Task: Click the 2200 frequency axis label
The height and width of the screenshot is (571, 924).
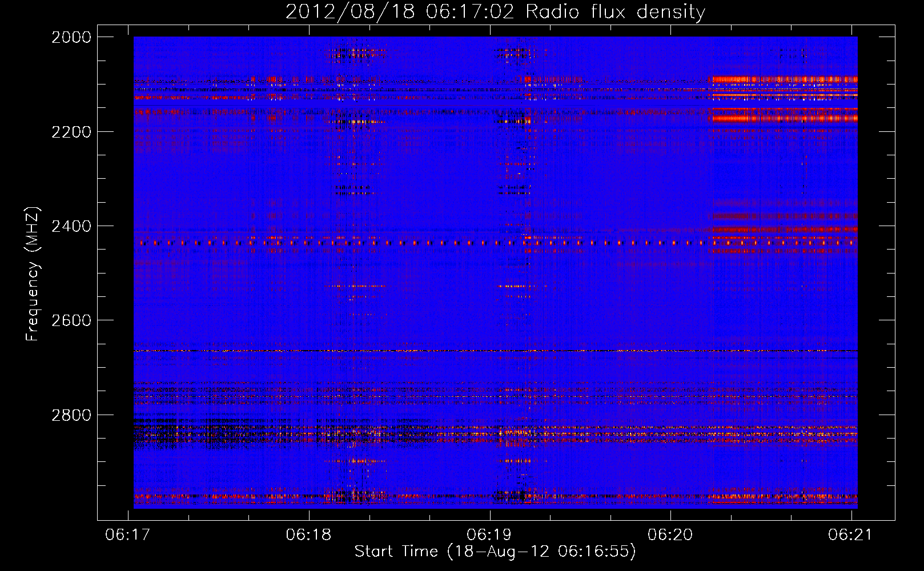Action: [x=71, y=132]
